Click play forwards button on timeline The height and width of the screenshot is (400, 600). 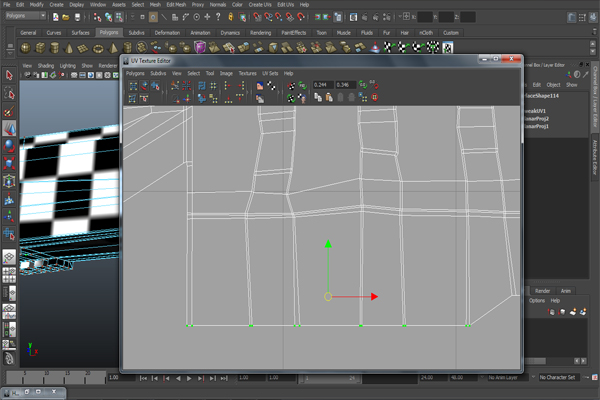coord(189,378)
